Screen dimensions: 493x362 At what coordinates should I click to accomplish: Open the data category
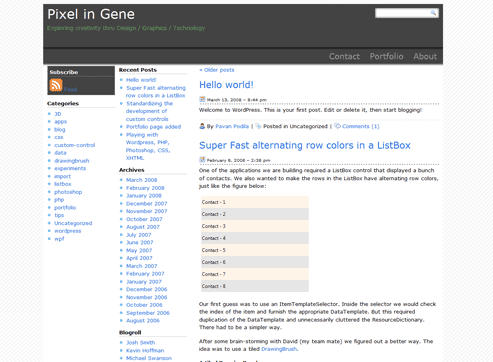click(60, 153)
